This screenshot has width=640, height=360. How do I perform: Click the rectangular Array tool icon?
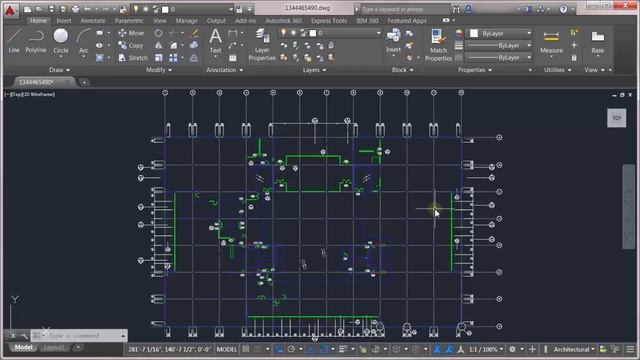coord(173,58)
